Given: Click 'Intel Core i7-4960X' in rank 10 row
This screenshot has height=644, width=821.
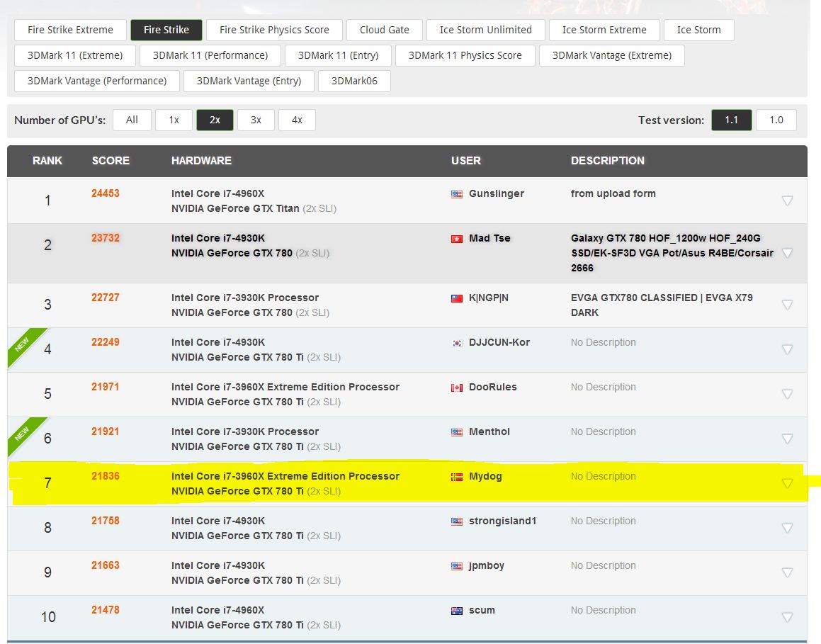Looking at the screenshot, I should click(217, 610).
